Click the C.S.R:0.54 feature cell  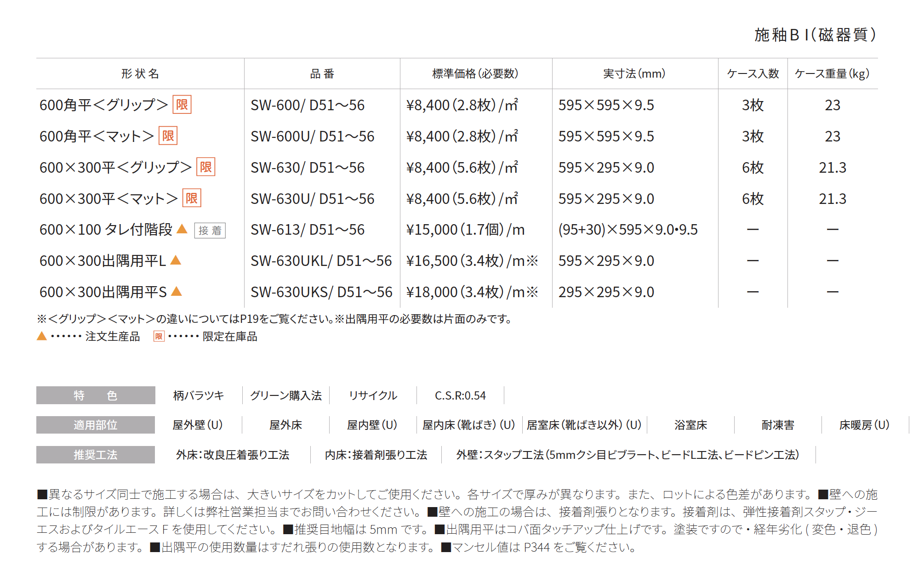(460, 395)
